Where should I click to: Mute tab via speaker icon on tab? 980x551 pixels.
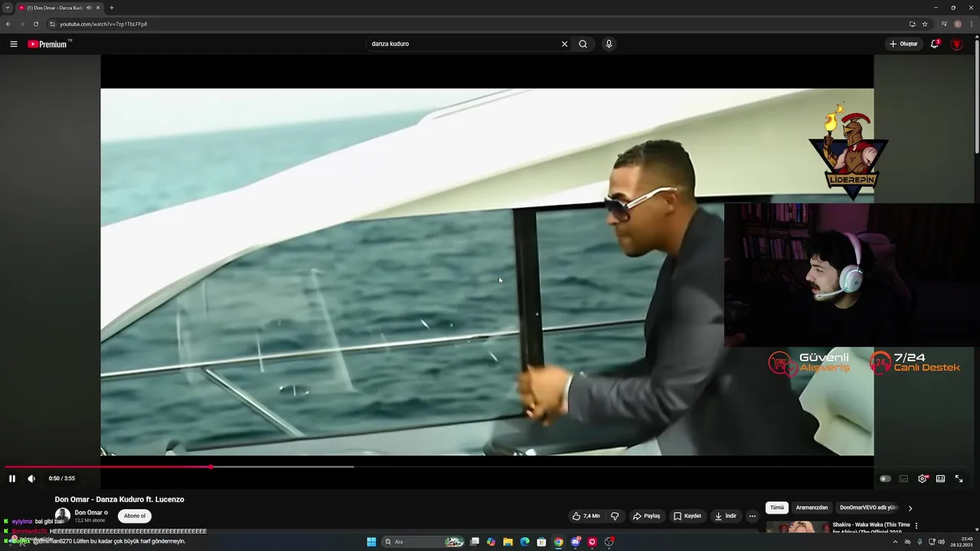89,8
